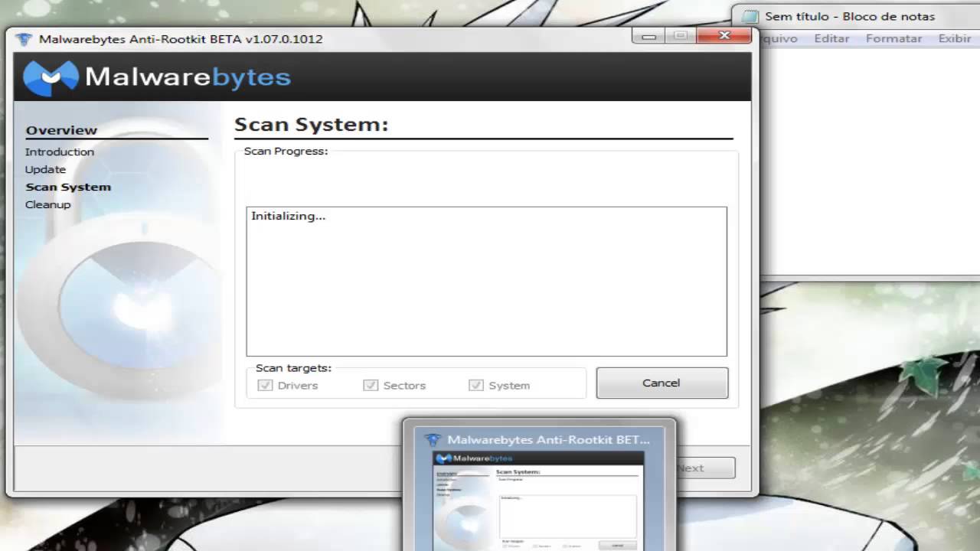Go to Cleanup step in sidebar
Image resolution: width=980 pixels, height=551 pixels.
point(47,204)
